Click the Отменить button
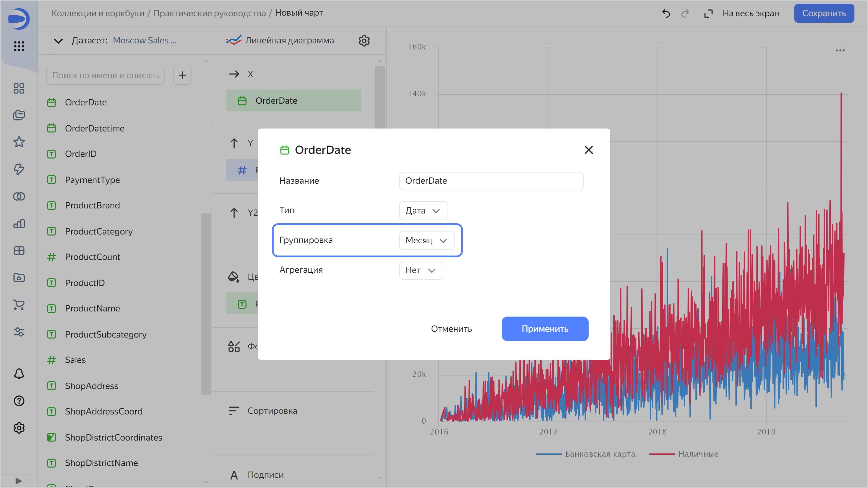Viewport: 868px width, 488px height. click(x=451, y=329)
